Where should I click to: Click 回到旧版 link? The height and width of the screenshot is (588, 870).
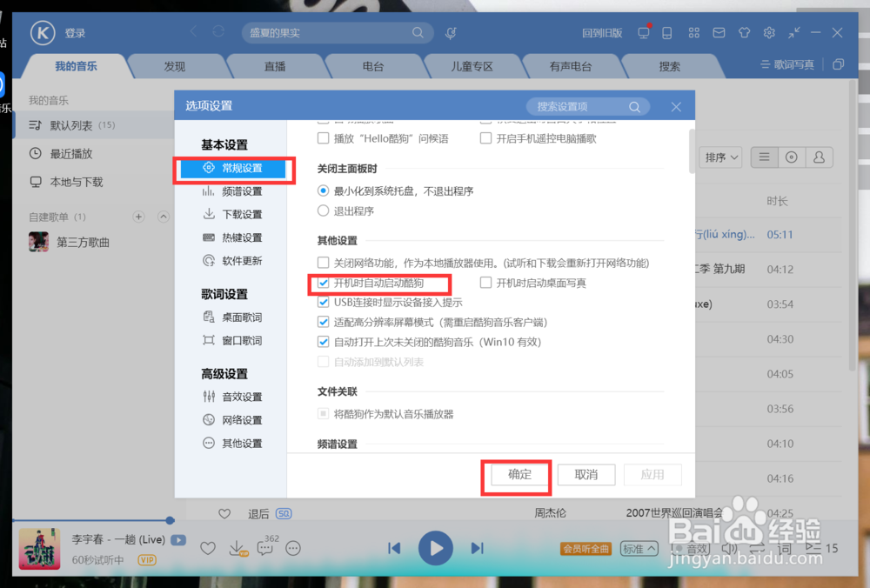click(x=602, y=33)
